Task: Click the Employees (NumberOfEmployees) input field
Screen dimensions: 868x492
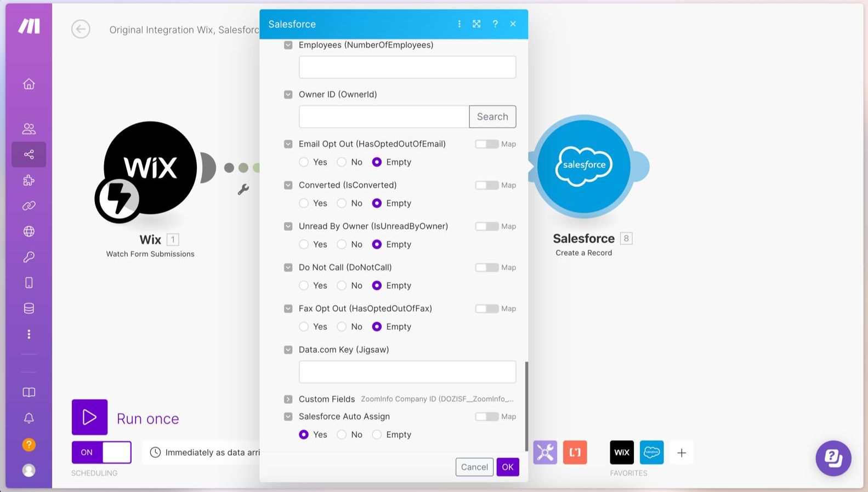Action: click(407, 67)
